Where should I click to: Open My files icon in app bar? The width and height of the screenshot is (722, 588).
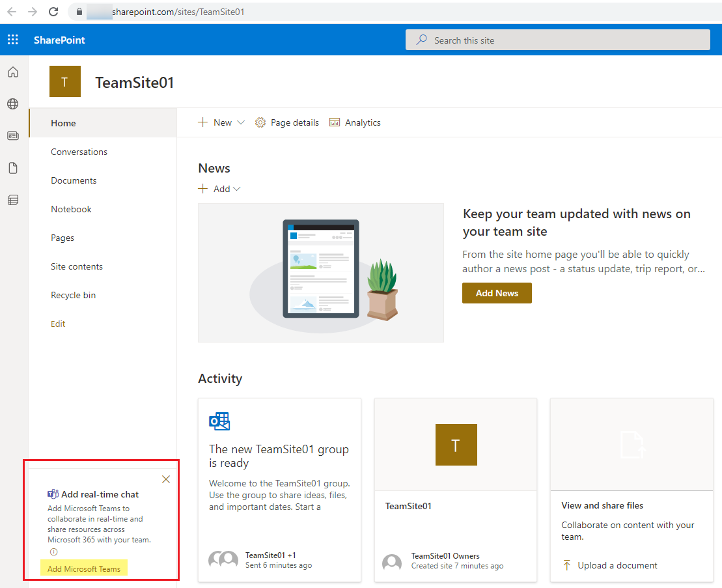(13, 168)
